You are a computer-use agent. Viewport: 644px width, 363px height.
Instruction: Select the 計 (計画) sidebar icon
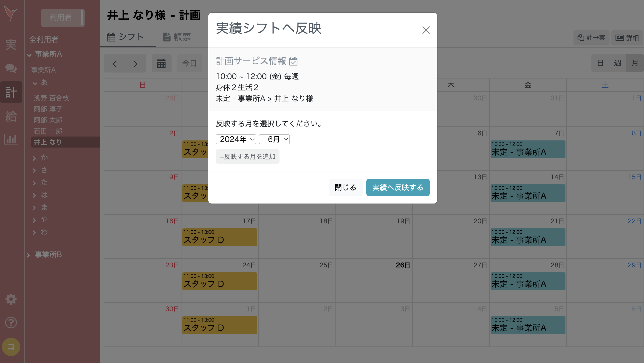(x=11, y=92)
